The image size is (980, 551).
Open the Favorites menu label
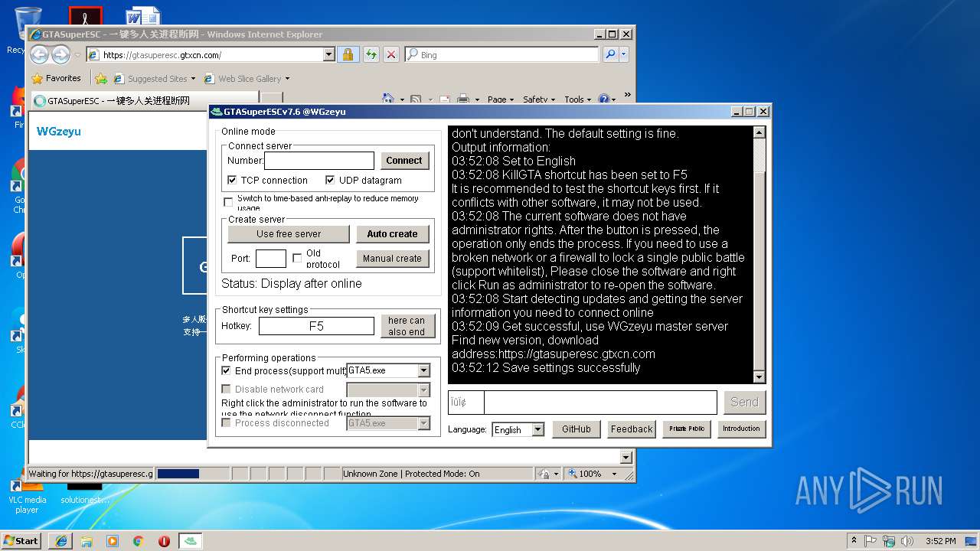[63, 78]
